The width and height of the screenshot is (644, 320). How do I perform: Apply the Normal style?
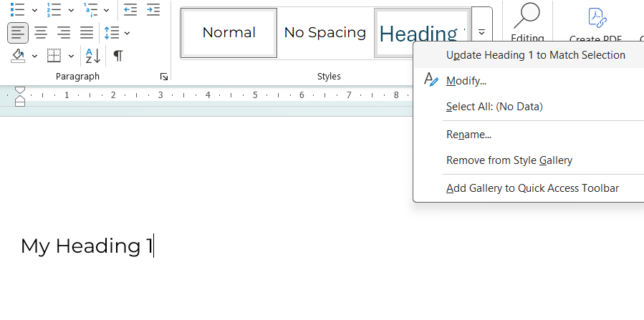[229, 33]
